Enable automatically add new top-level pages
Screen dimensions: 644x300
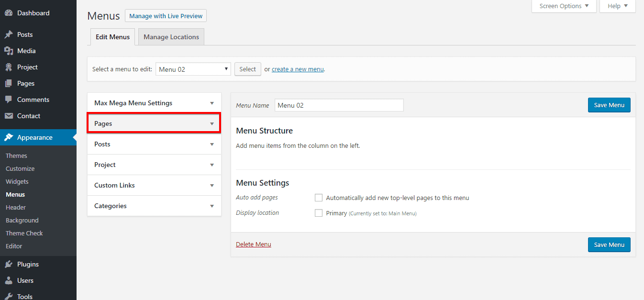tap(319, 198)
